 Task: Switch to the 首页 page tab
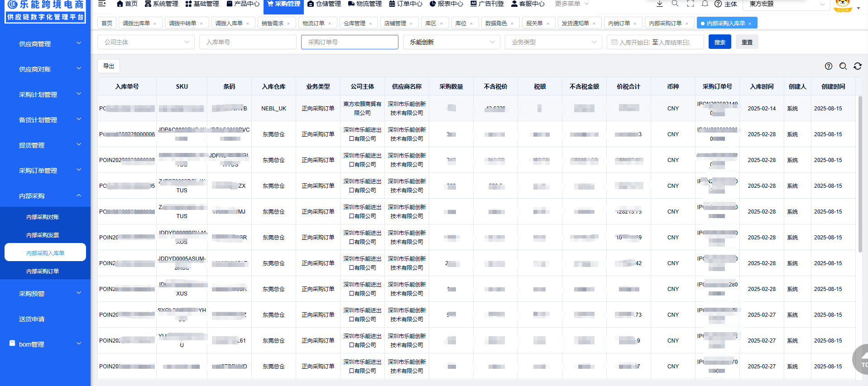click(x=107, y=24)
